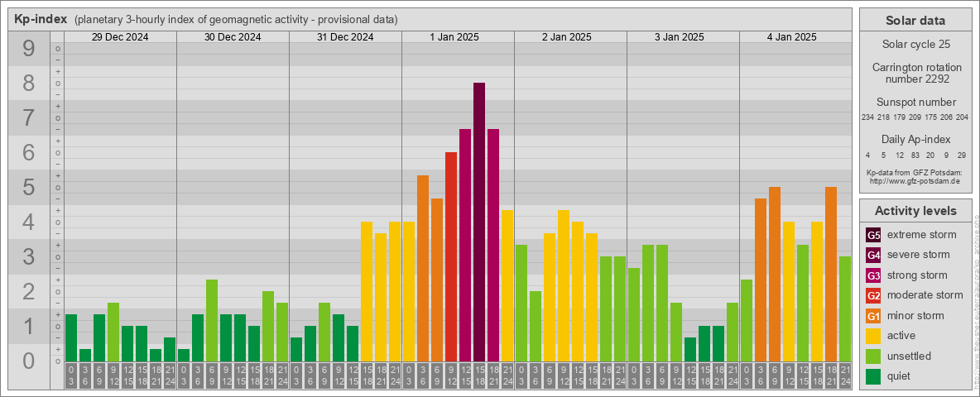The height and width of the screenshot is (397, 980).
Task: Select the 4 Jan 2025 21-24 green bar
Action: click(x=845, y=309)
